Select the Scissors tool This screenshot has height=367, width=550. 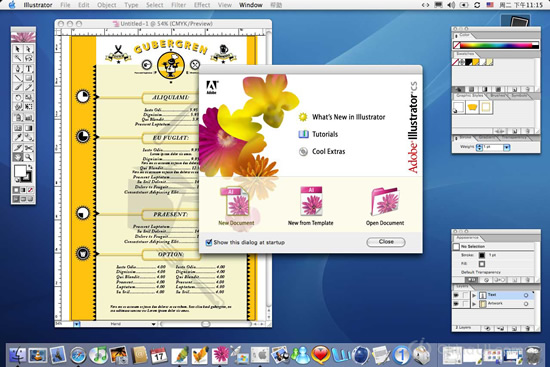[29, 148]
